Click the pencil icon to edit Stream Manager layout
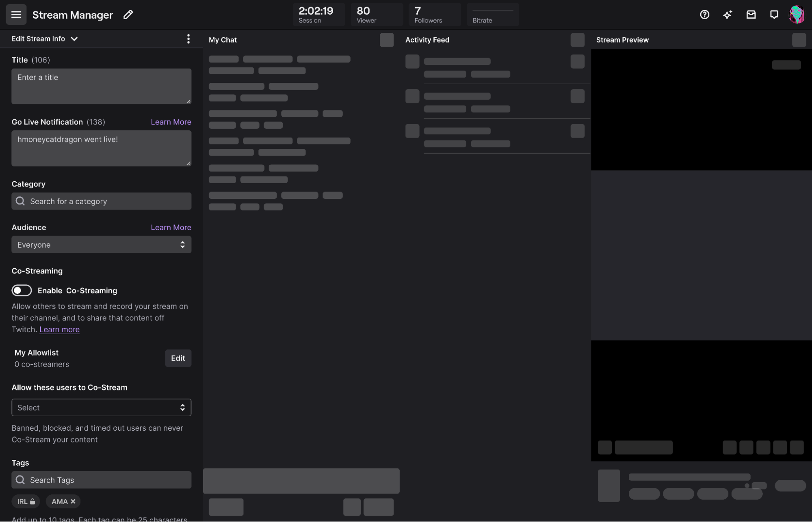Viewport: 812px width, 522px height. [128, 15]
